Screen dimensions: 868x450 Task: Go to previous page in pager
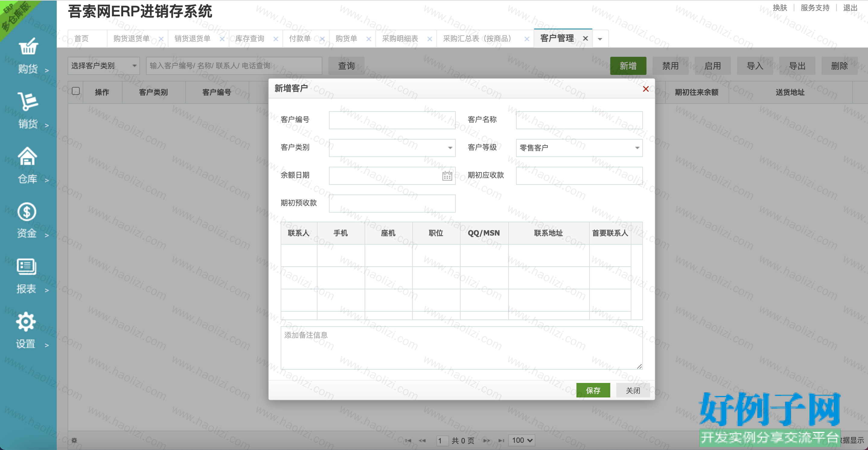pyautogui.click(x=422, y=441)
